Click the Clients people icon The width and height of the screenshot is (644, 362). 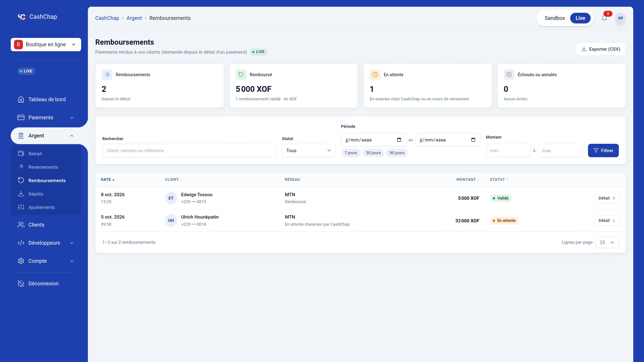click(x=21, y=225)
